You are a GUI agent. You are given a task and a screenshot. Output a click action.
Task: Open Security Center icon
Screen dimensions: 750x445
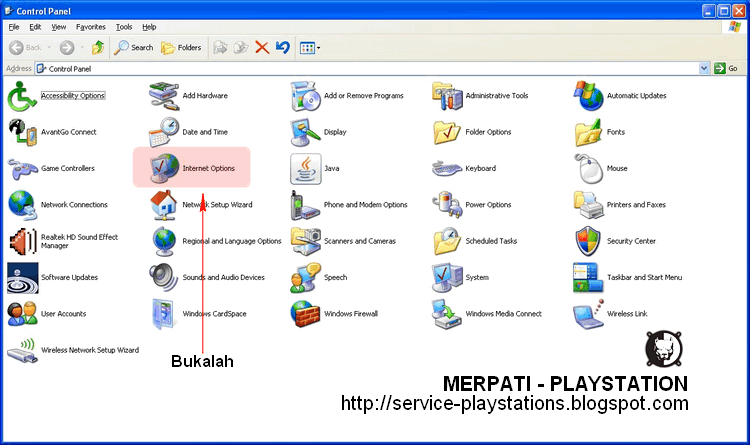click(x=588, y=241)
